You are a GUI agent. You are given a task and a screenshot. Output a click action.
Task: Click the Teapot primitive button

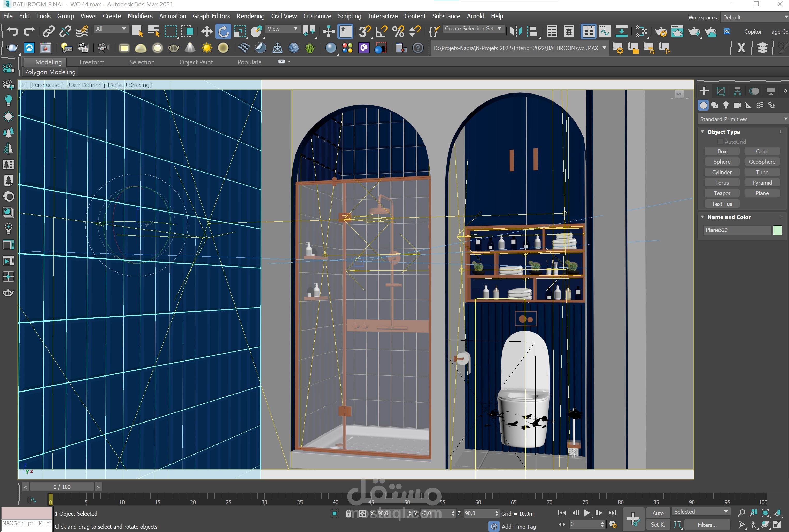[722, 193]
